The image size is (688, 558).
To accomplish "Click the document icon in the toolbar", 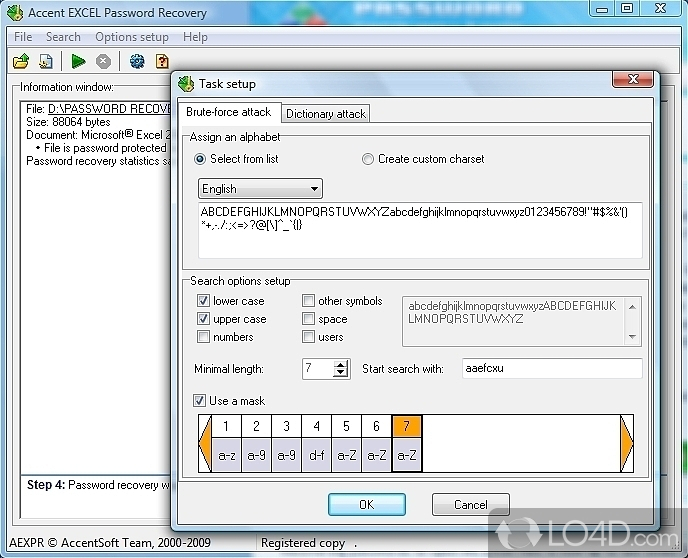I will click(46, 61).
